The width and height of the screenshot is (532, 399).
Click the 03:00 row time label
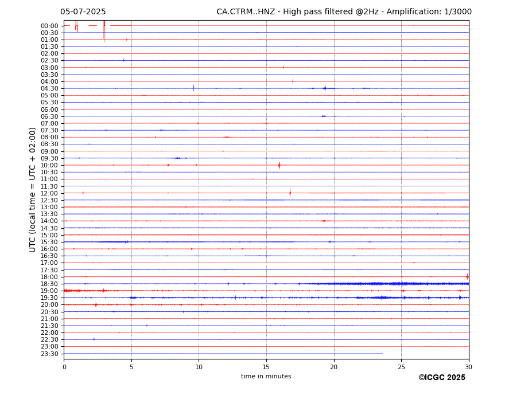(x=49, y=68)
